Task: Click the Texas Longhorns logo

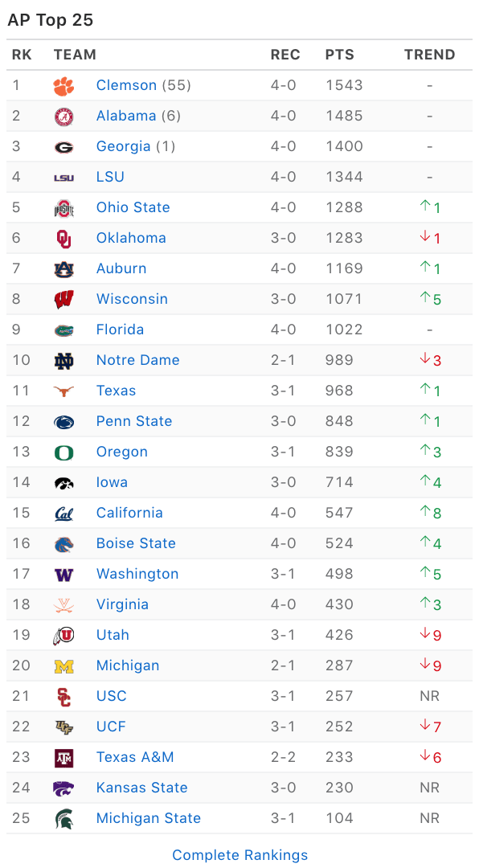Action: click(x=63, y=391)
